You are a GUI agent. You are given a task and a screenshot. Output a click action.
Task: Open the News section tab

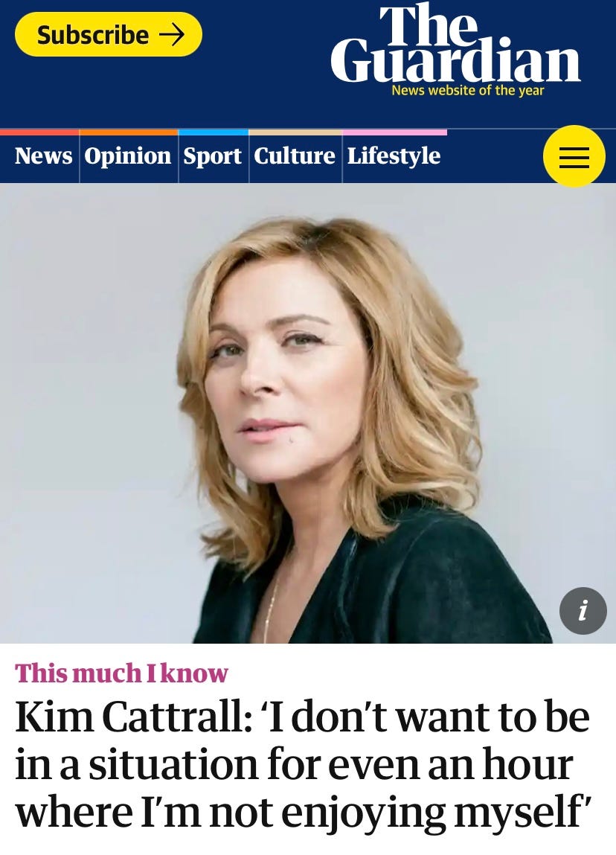(44, 156)
